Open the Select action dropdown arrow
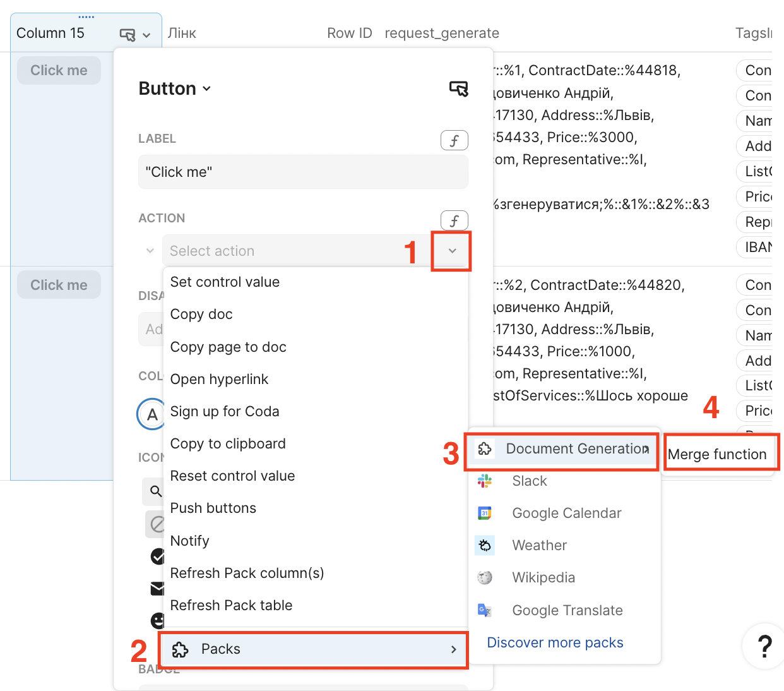Screen dimensions: 784x691 coord(452,251)
